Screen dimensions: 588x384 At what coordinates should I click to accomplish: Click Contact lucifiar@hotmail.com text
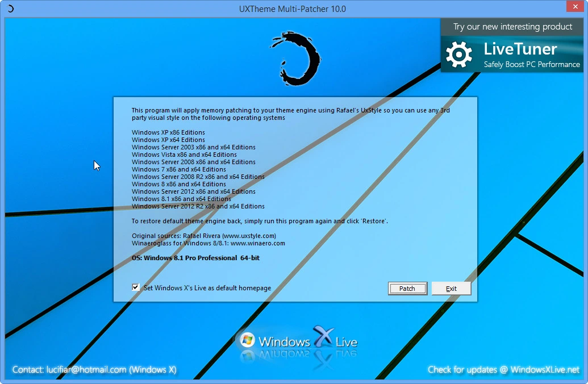point(94,370)
